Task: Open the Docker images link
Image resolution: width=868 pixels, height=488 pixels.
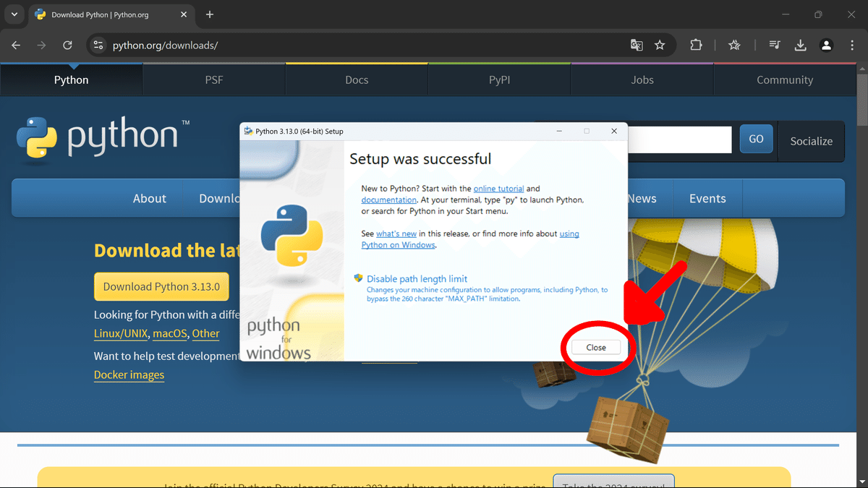Action: (x=129, y=374)
